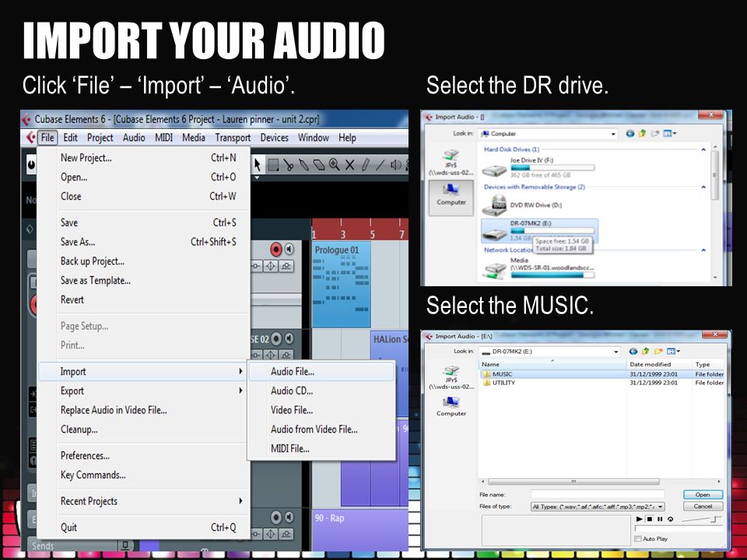The width and height of the screenshot is (747, 560).
Task: Go back in the Computer Import Audio dialog
Action: click(630, 134)
